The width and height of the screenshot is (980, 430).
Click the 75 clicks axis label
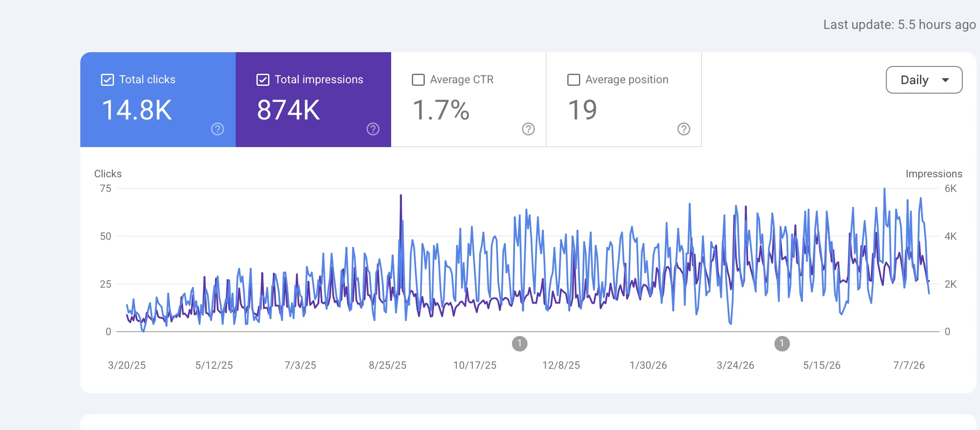coord(105,188)
